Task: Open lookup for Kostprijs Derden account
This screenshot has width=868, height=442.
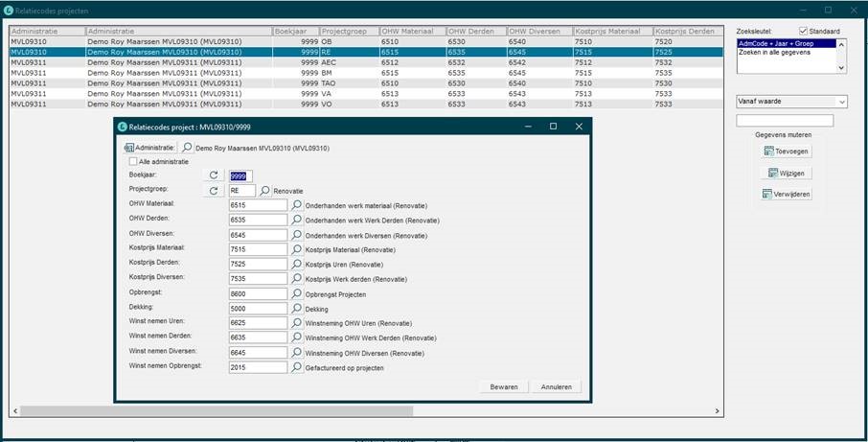Action: [x=297, y=263]
